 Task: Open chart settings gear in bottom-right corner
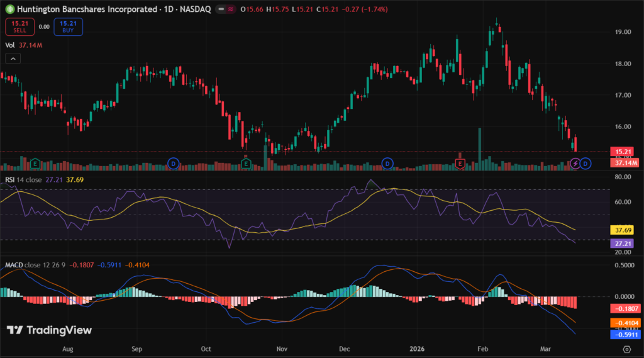click(626, 349)
